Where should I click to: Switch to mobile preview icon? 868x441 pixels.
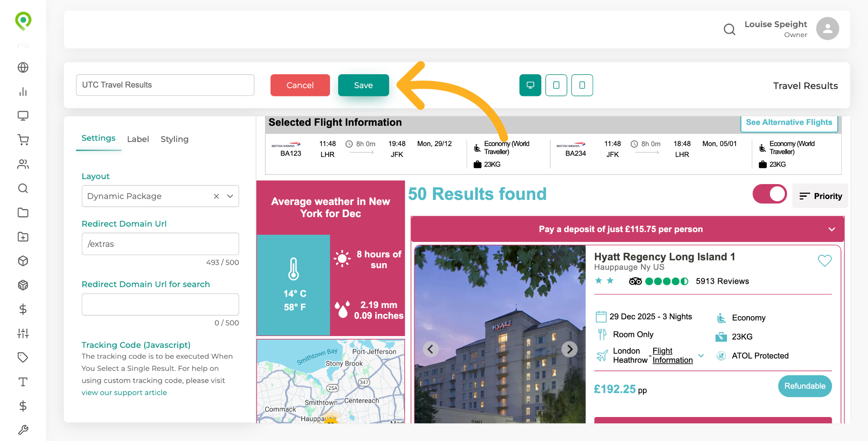click(x=582, y=85)
